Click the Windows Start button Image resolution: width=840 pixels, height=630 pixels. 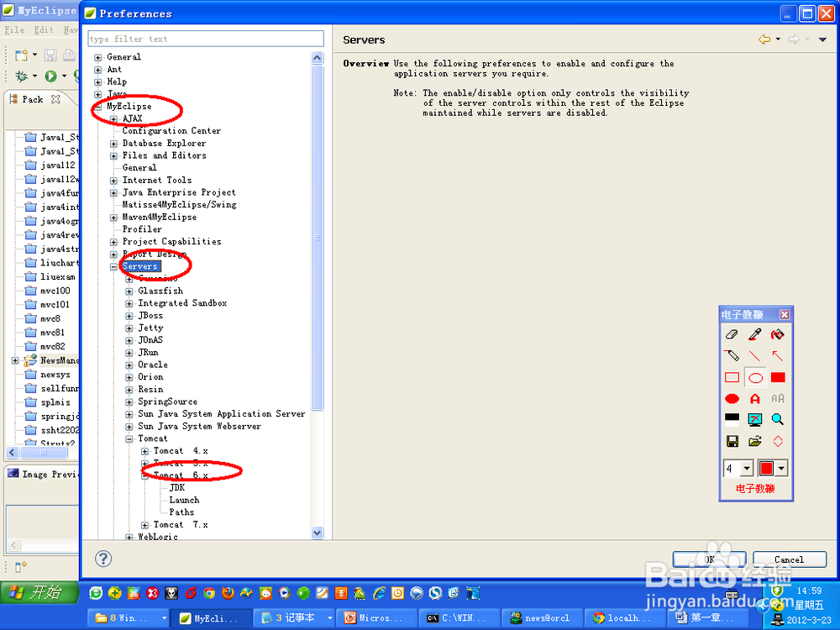39,592
